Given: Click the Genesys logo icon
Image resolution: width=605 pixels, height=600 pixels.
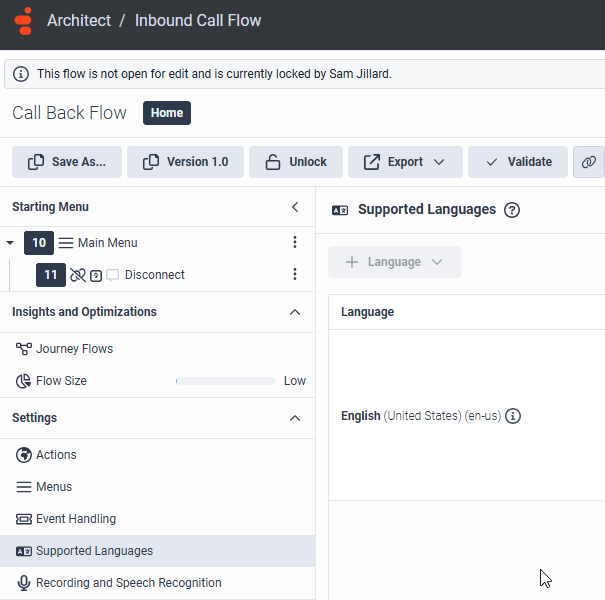Looking at the screenshot, I should (x=24, y=21).
